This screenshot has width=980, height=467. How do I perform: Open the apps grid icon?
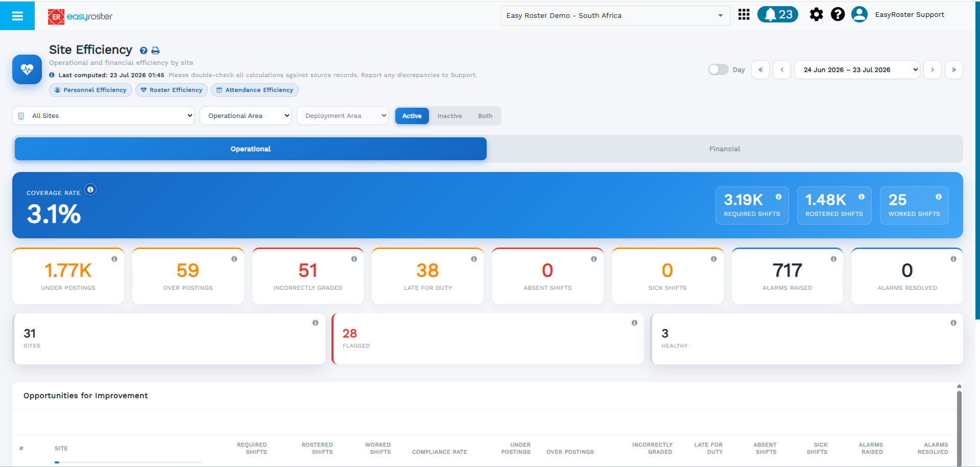coord(744,14)
